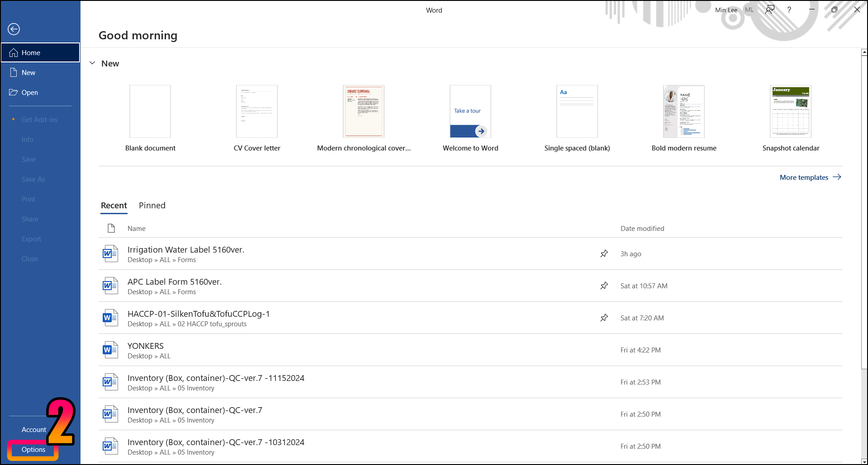
Task: Click the New page icon in sidebar
Action: click(x=14, y=72)
